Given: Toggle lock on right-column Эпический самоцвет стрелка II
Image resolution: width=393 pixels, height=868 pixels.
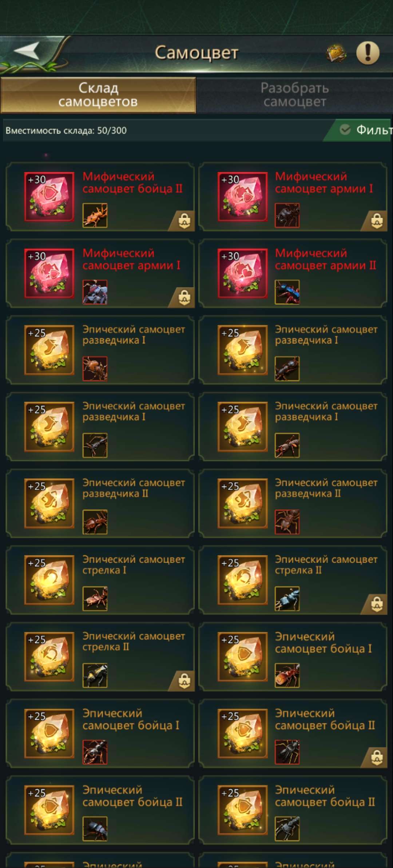Looking at the screenshot, I should [377, 604].
